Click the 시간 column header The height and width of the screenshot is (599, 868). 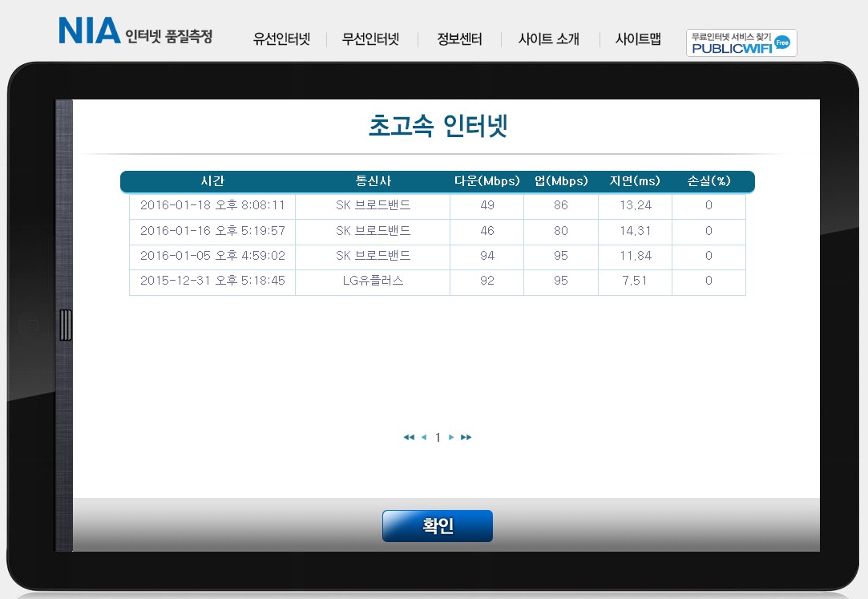pos(213,181)
